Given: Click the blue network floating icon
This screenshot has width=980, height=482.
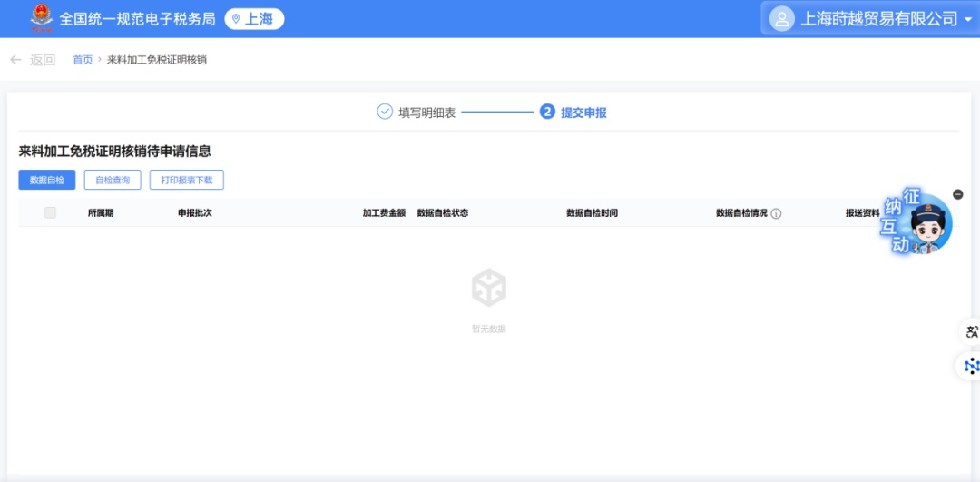Looking at the screenshot, I should point(971,365).
